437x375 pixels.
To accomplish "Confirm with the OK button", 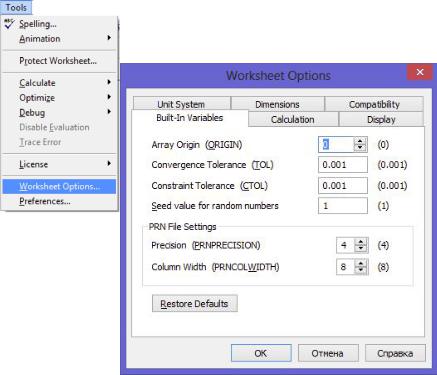I will (x=261, y=353).
